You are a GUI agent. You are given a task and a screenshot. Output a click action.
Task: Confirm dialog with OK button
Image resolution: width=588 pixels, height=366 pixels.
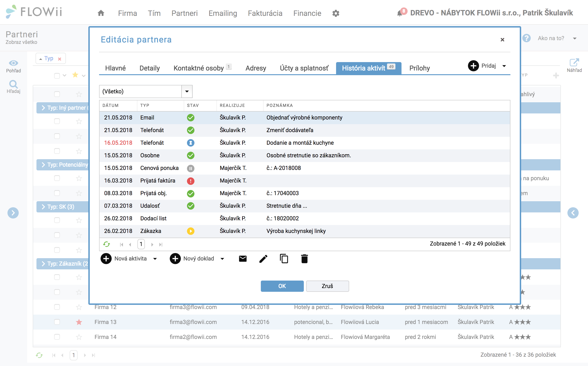pyautogui.click(x=282, y=286)
